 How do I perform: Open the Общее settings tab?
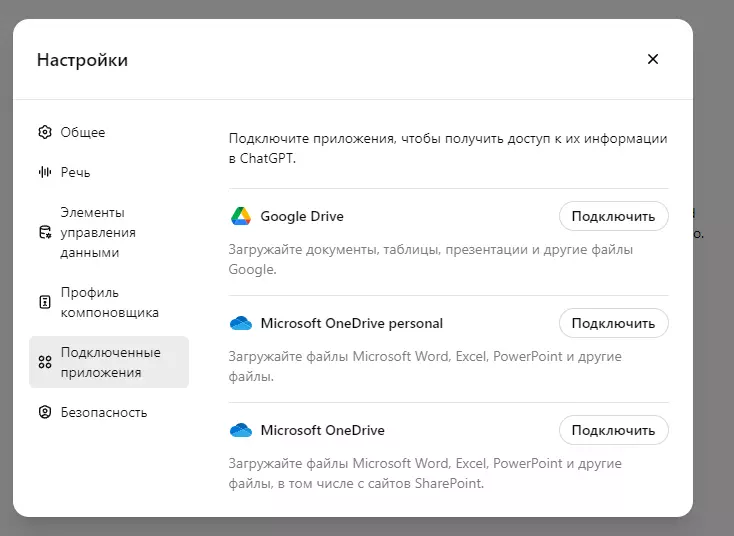(109, 132)
